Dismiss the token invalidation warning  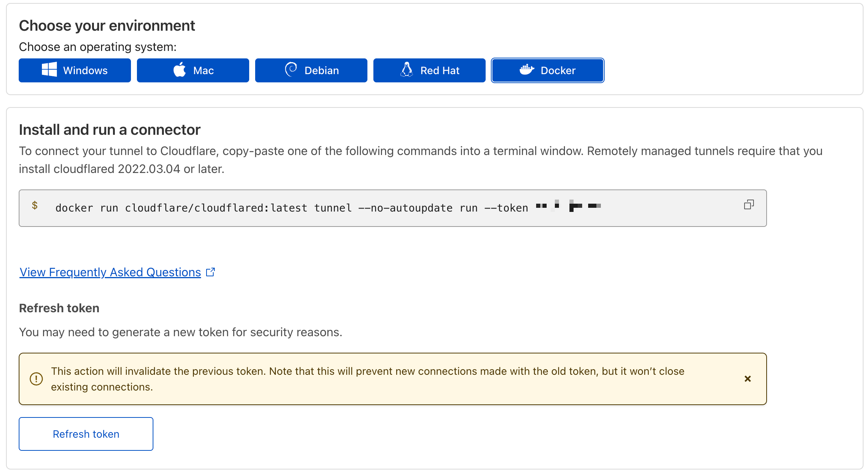click(748, 379)
